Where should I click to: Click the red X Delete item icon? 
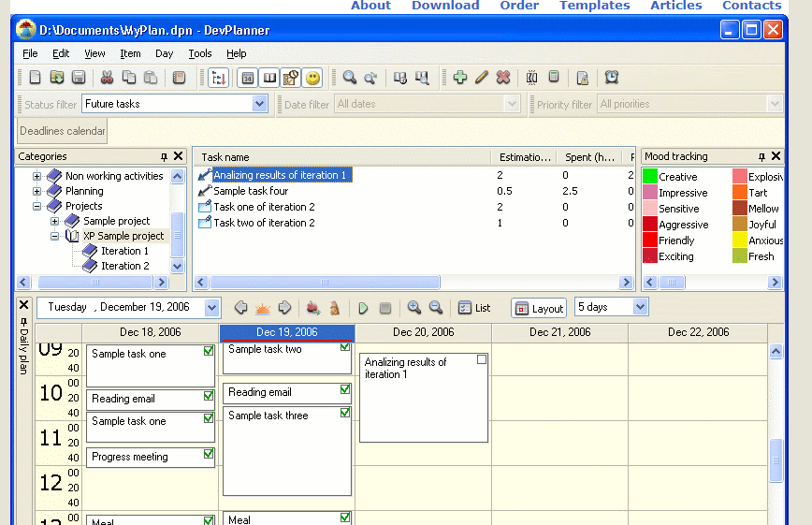[503, 78]
